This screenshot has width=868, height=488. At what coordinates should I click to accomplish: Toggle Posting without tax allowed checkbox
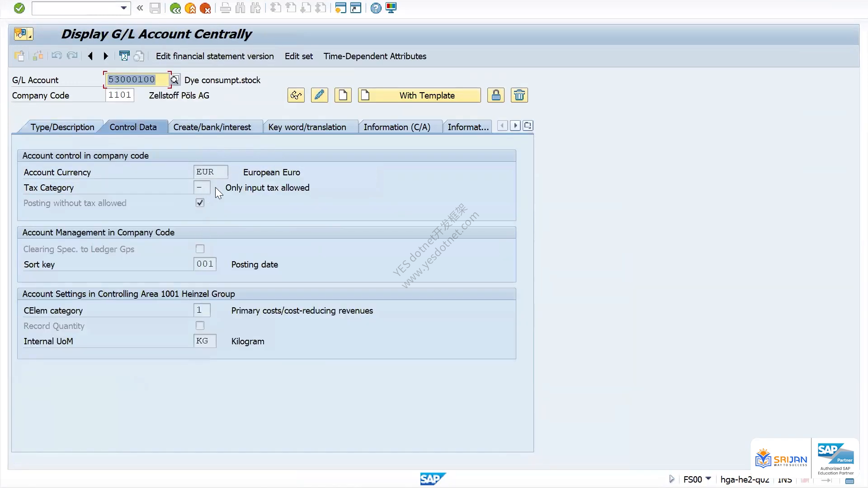[200, 203]
